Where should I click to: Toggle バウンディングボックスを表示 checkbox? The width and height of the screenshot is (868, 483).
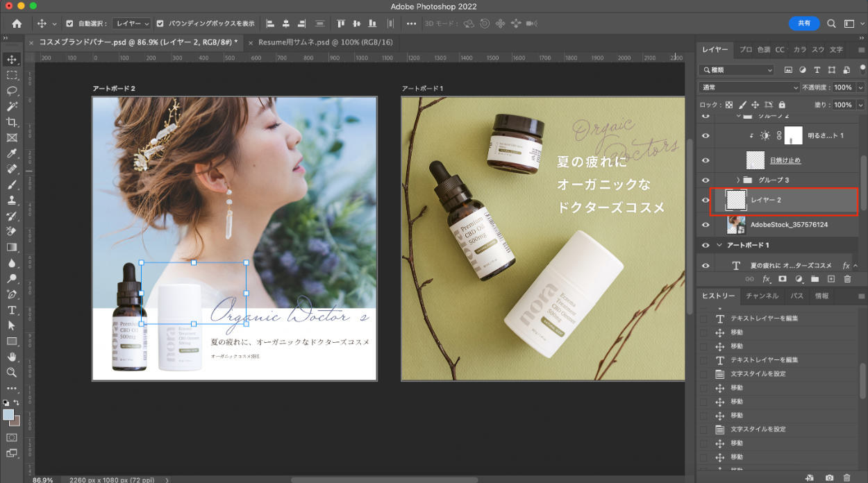pos(160,23)
